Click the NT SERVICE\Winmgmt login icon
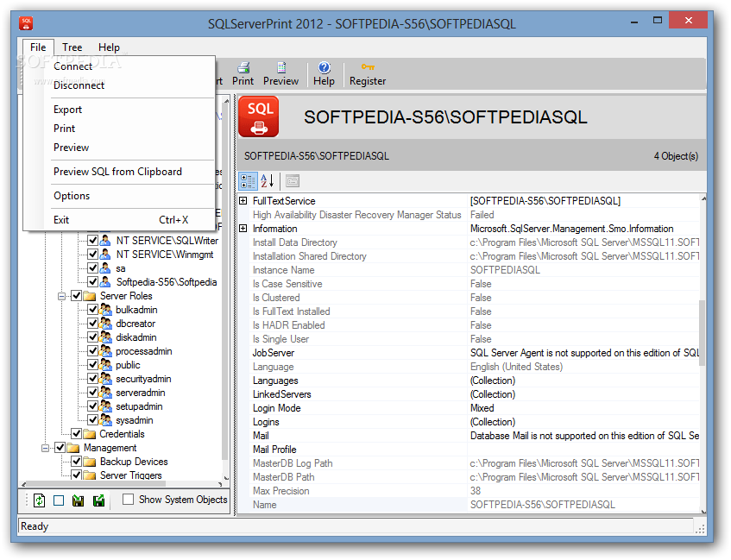 click(x=105, y=255)
